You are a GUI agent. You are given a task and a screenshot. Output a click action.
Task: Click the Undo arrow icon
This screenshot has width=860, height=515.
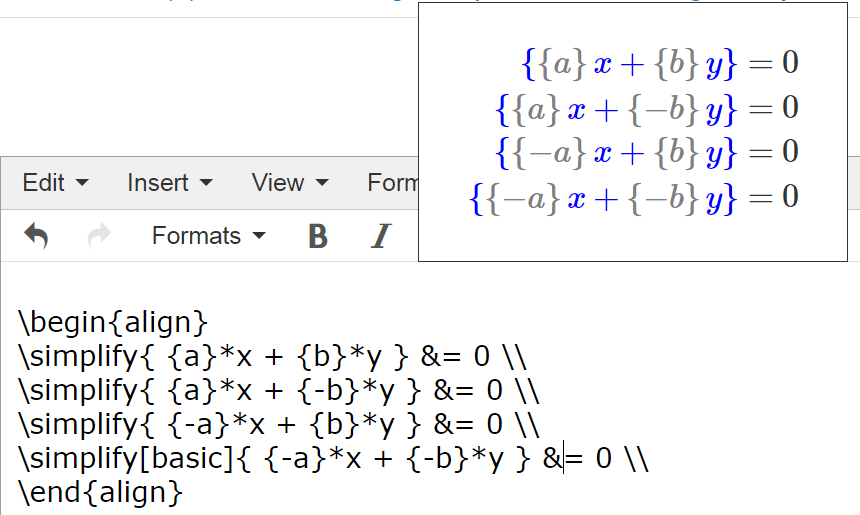36,236
